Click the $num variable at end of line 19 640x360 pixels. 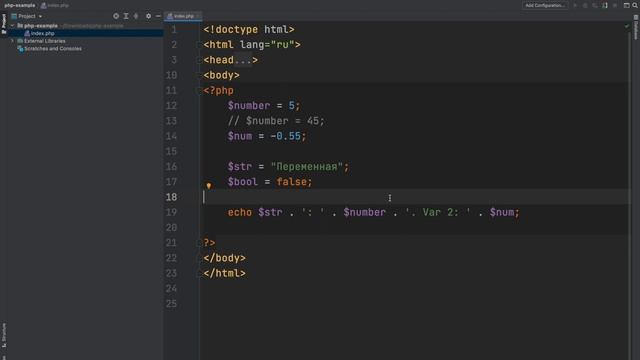point(502,212)
